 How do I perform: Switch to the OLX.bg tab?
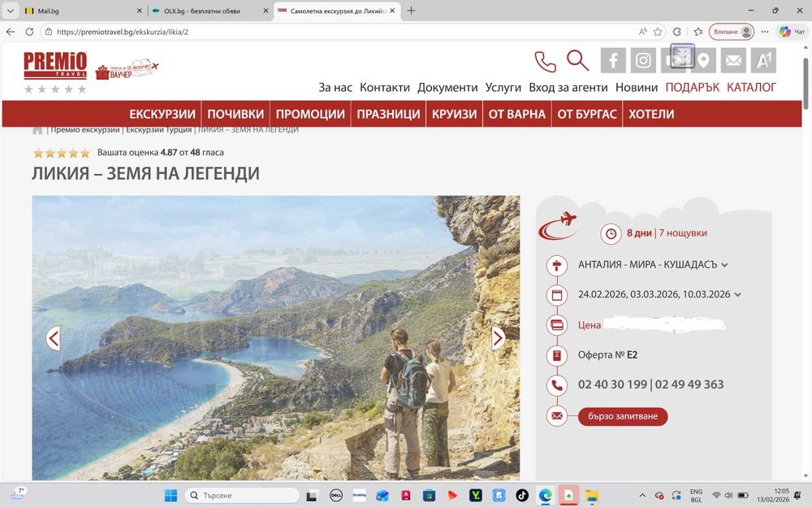[x=210, y=11]
